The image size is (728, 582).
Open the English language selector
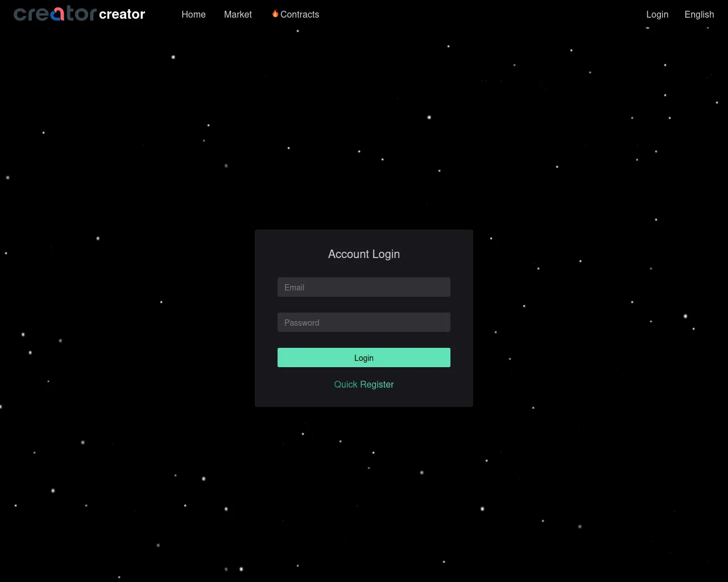point(699,14)
